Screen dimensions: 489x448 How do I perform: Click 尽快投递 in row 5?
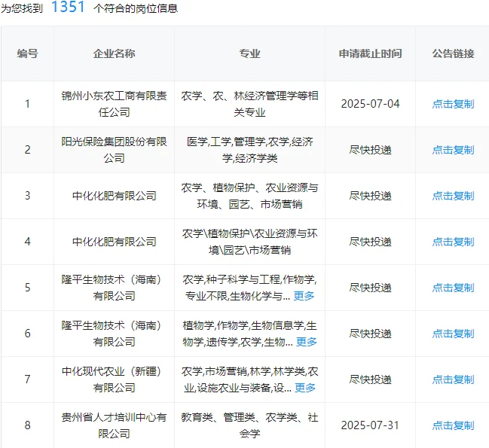(x=370, y=288)
